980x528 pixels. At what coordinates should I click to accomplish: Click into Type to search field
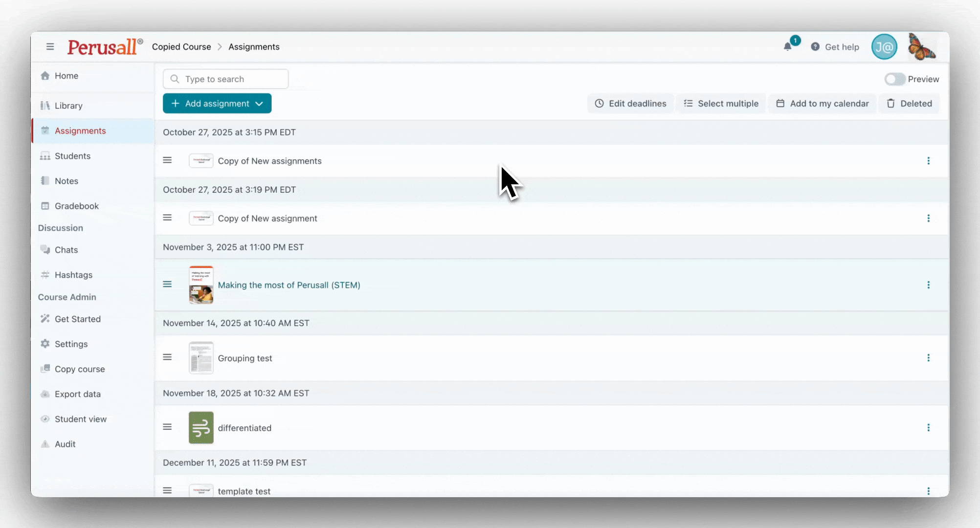point(225,79)
